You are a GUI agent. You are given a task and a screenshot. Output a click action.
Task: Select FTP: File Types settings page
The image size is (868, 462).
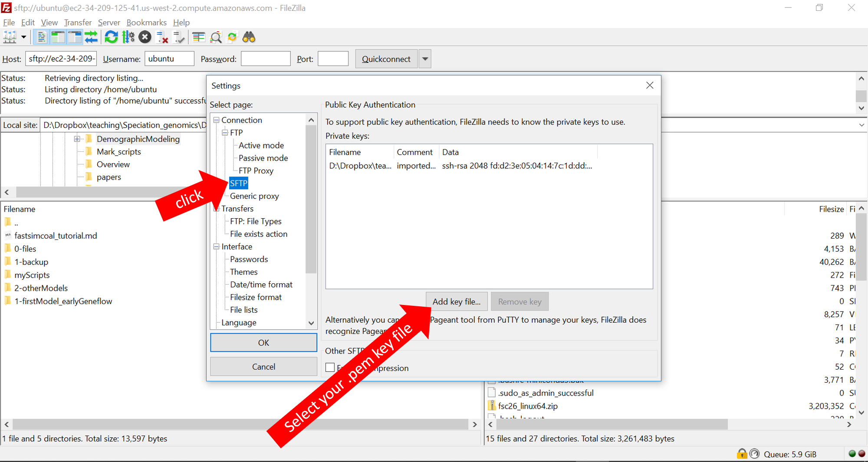[x=256, y=221]
